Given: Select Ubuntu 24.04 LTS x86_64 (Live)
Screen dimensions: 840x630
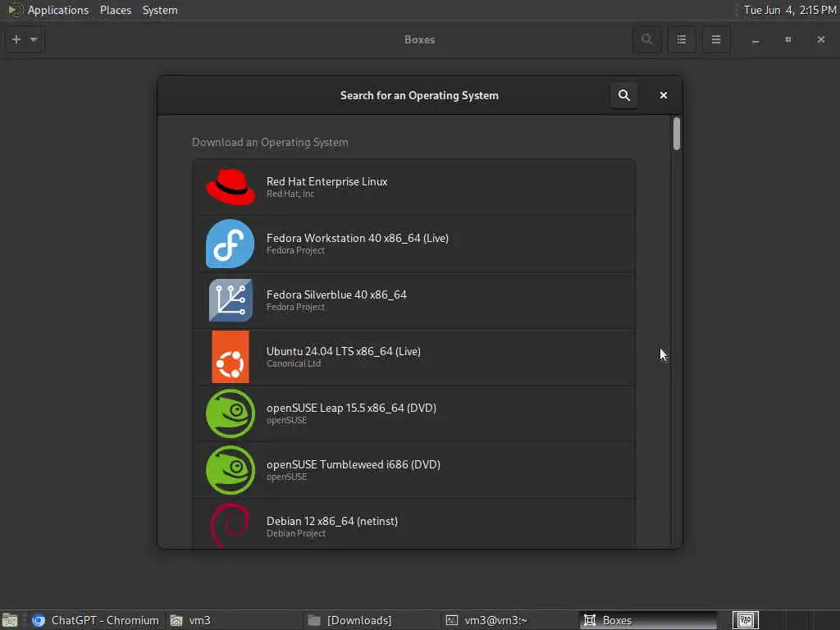Looking at the screenshot, I should (x=413, y=357).
